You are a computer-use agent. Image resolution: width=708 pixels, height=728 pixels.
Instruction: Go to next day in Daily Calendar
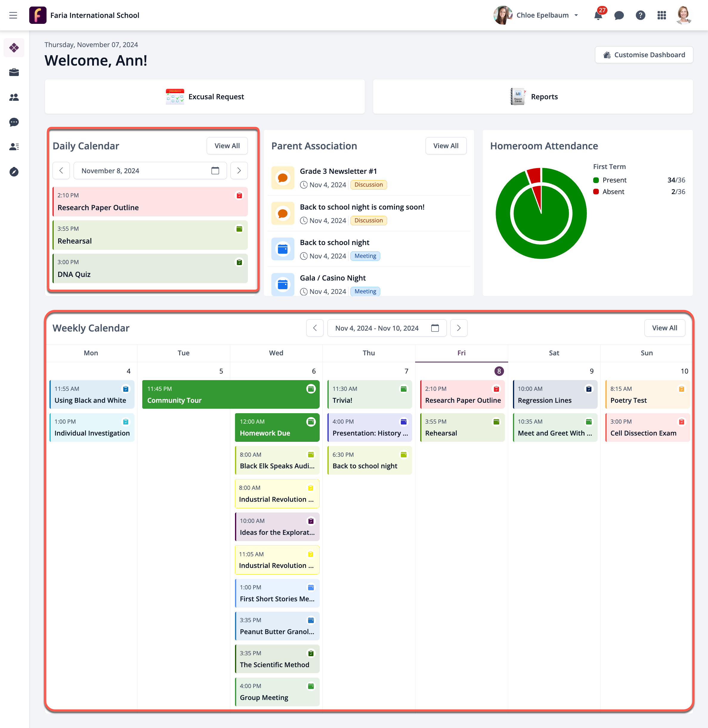pos(239,171)
